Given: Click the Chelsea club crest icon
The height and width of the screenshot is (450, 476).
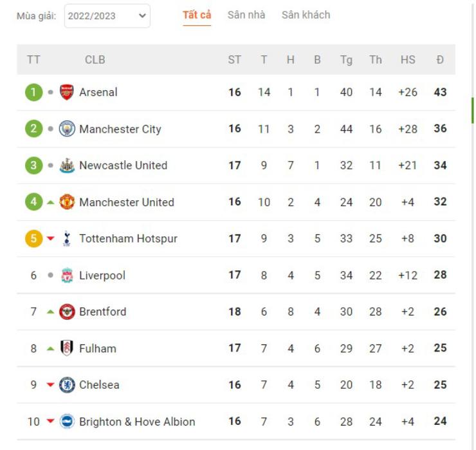Looking at the screenshot, I should (67, 385).
